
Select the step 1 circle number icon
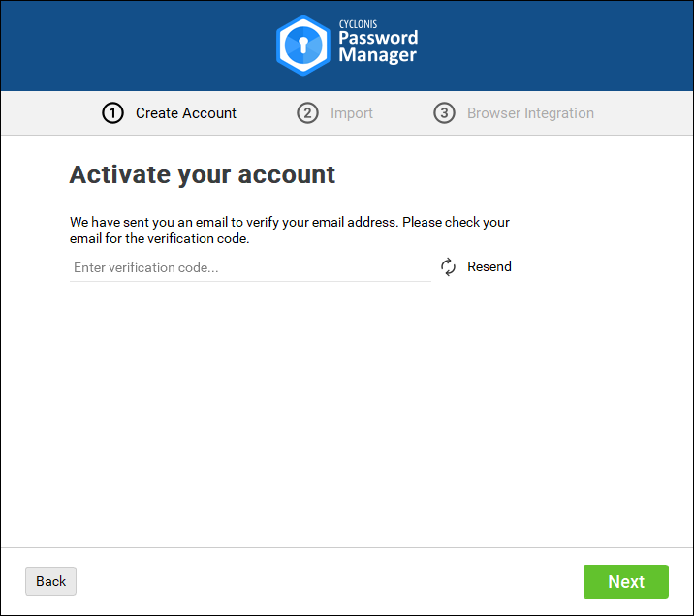pos(112,113)
